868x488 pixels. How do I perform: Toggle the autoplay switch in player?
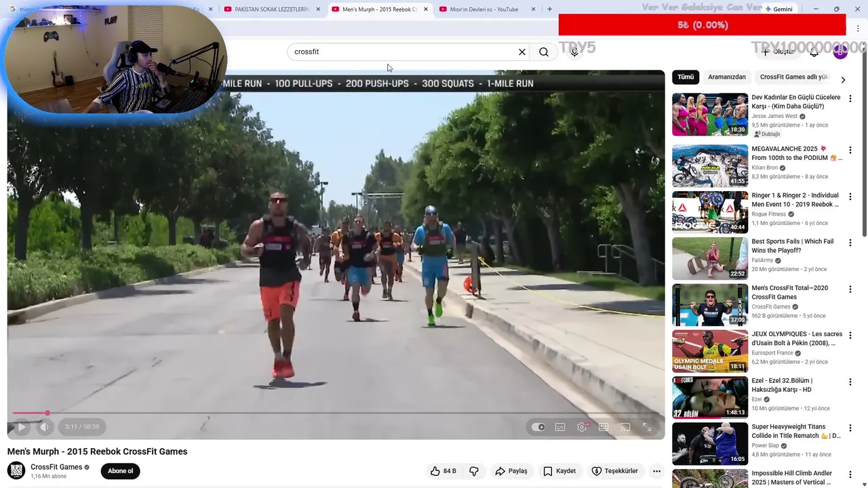(538, 427)
